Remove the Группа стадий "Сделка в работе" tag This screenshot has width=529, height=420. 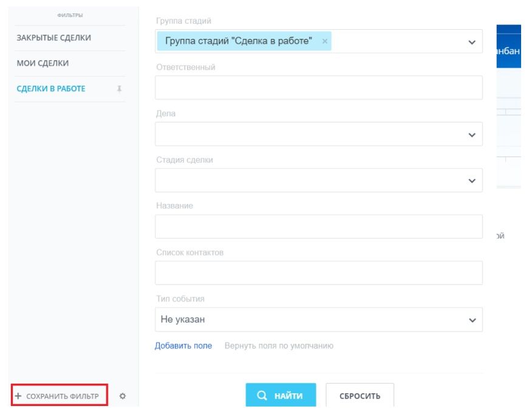[324, 41]
